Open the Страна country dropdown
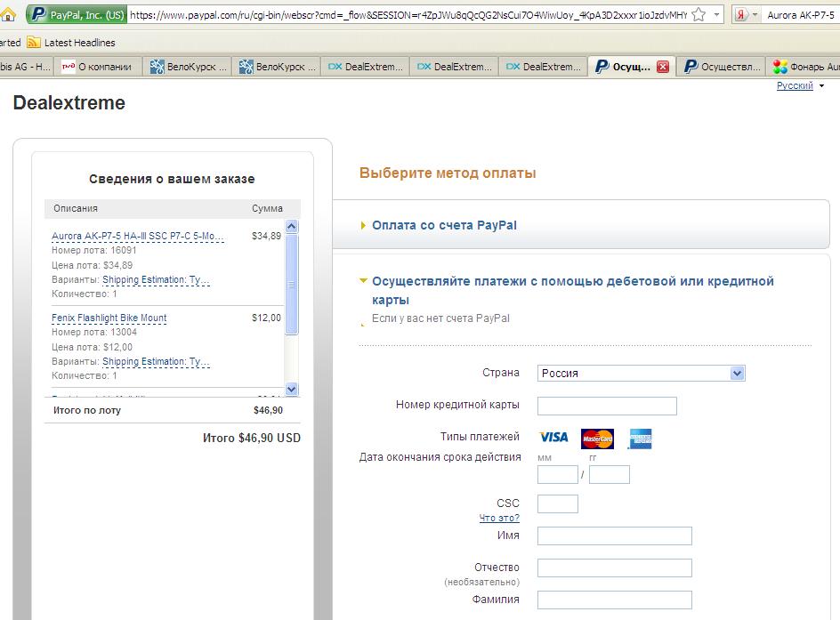The image size is (840, 620). click(x=642, y=374)
